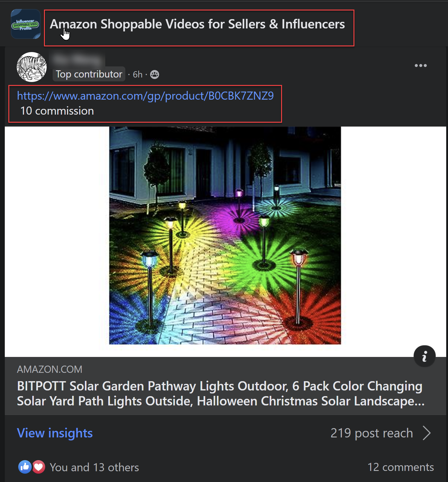
Task: Open the amazon.com/gp/product URL link
Action: coord(145,96)
